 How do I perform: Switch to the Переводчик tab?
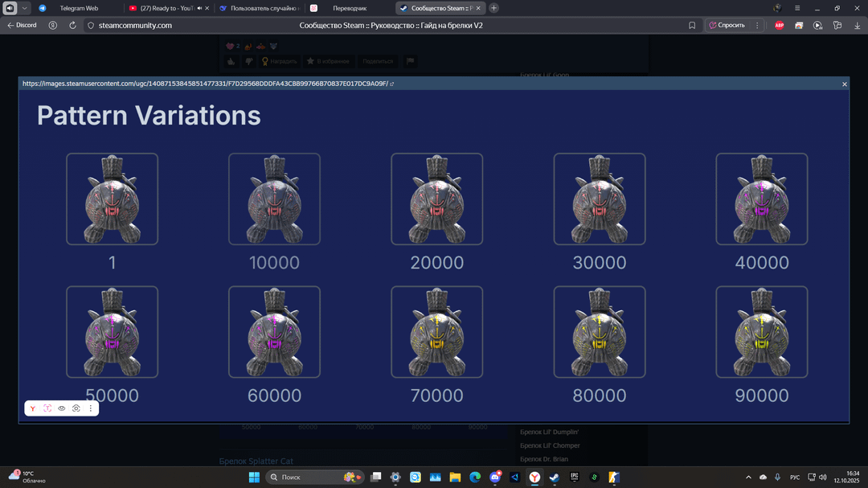(x=350, y=8)
